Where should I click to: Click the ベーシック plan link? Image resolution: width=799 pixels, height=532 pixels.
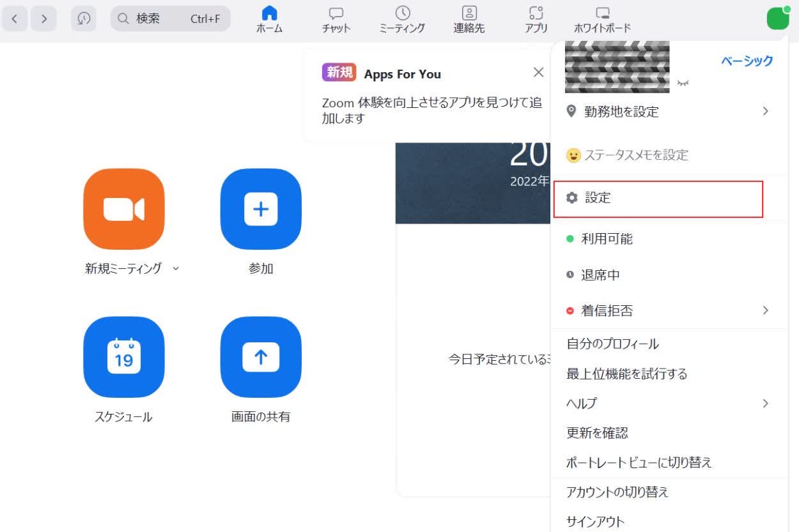[x=747, y=61]
